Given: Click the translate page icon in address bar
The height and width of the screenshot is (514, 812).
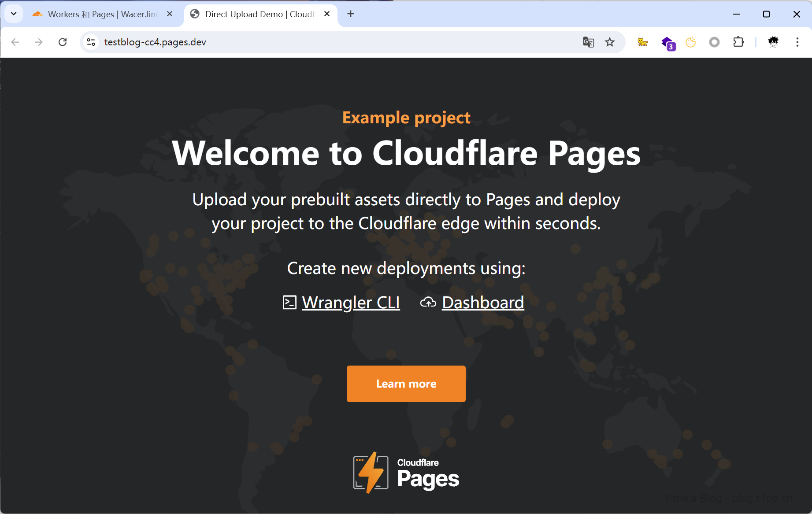Looking at the screenshot, I should pyautogui.click(x=588, y=42).
